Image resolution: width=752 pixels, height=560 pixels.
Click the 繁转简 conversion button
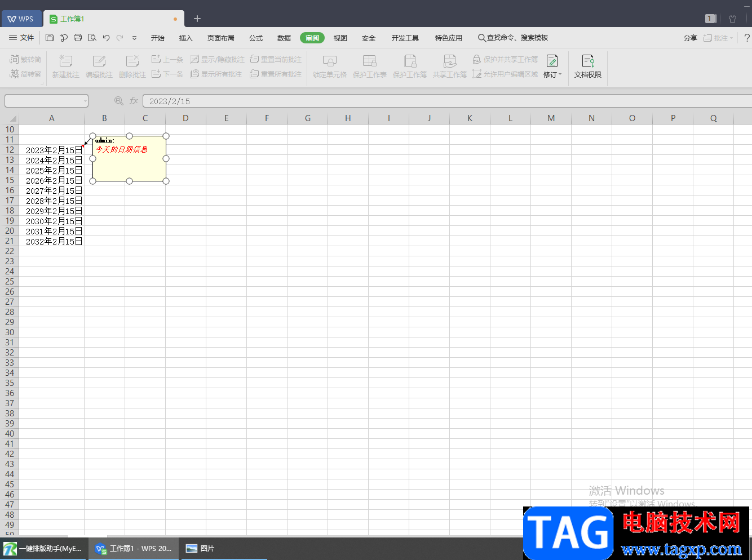[x=25, y=59]
